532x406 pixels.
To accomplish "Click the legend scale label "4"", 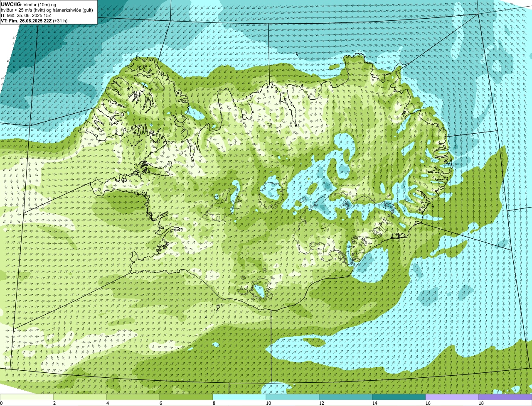I will tap(108, 403).
